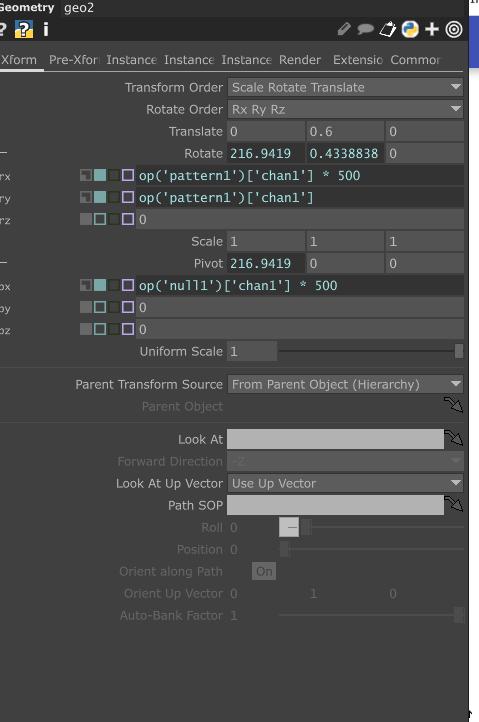Click the operator info 'i' icon
Viewport: 479px width, 722px height.
(x=46, y=29)
